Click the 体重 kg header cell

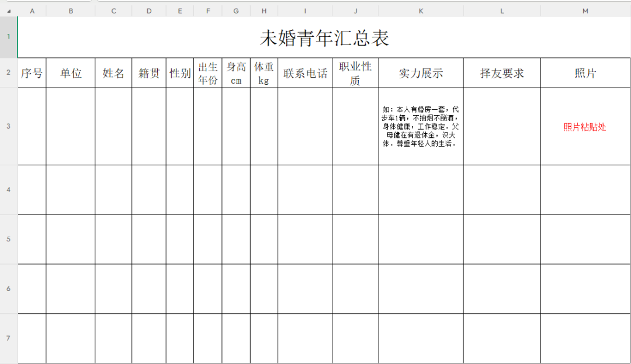tap(264, 73)
